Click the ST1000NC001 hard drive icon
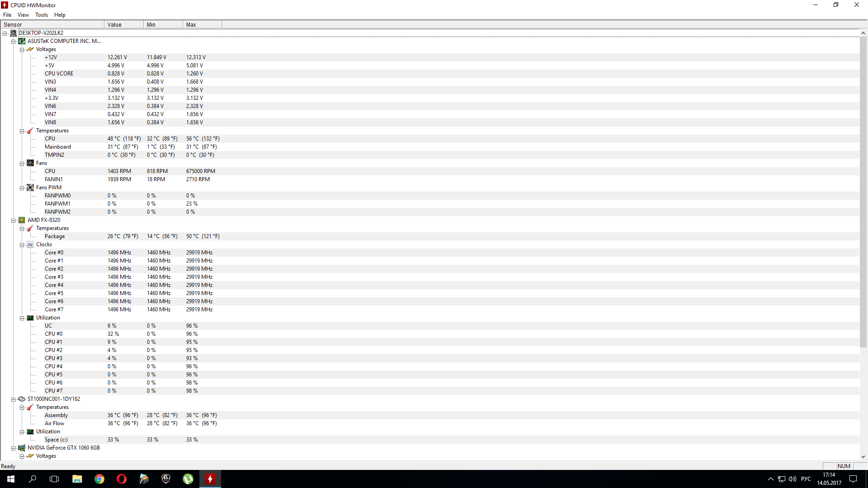The height and width of the screenshot is (488, 868). [x=22, y=399]
